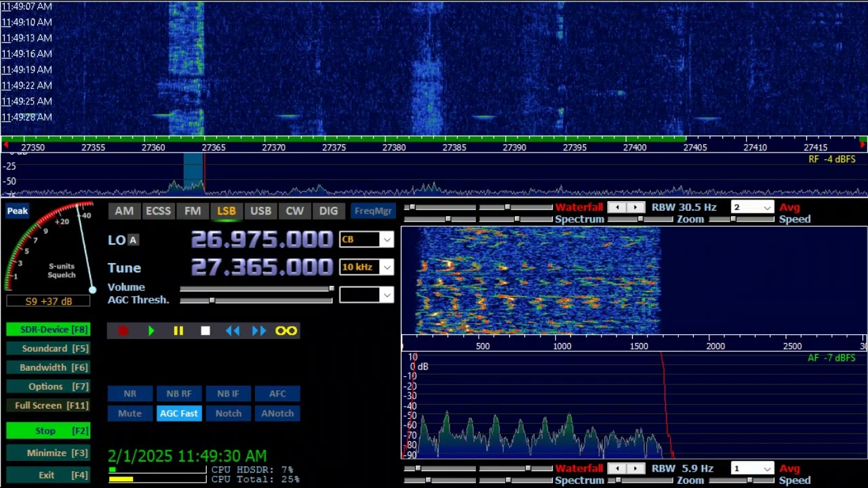Select CW demodulation mode

(x=295, y=211)
